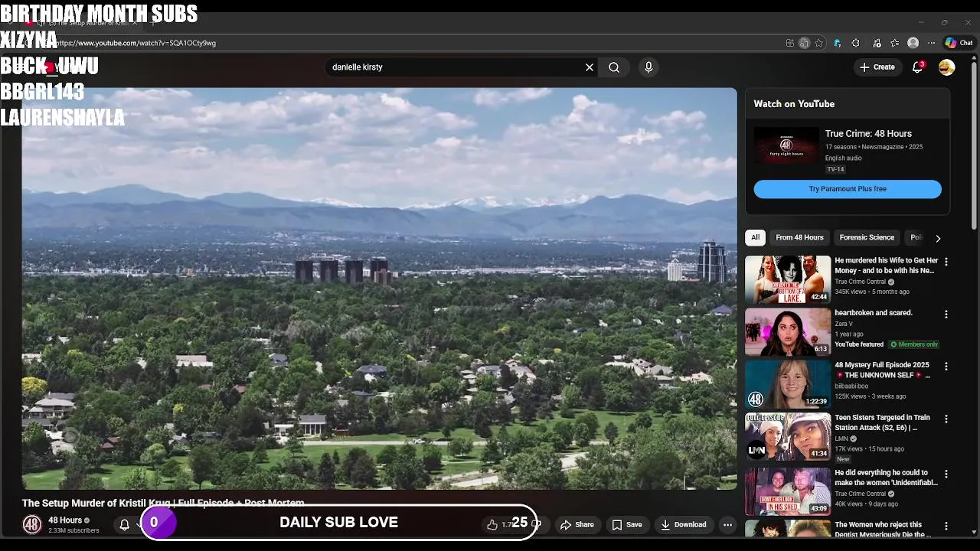Show more filter chips with right arrow
Viewport: 980px width, 551px height.
tap(938, 238)
